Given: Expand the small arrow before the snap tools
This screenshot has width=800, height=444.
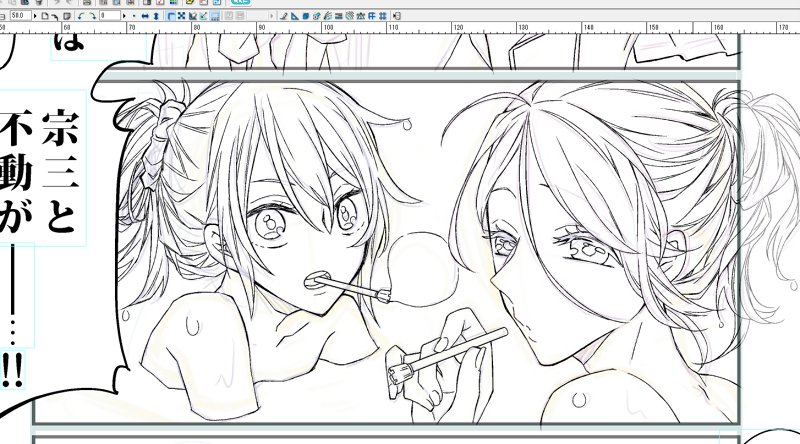Looking at the screenshot, I should click(271, 16).
